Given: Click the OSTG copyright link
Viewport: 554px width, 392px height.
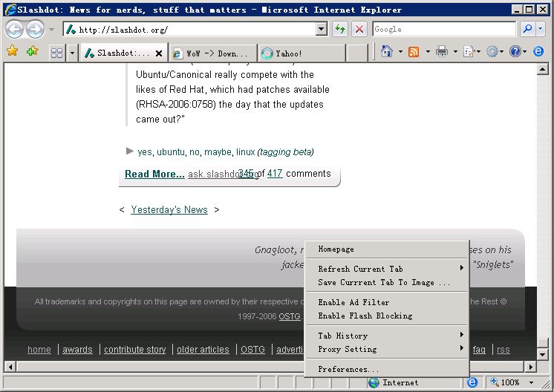Looking at the screenshot, I should coord(290,316).
